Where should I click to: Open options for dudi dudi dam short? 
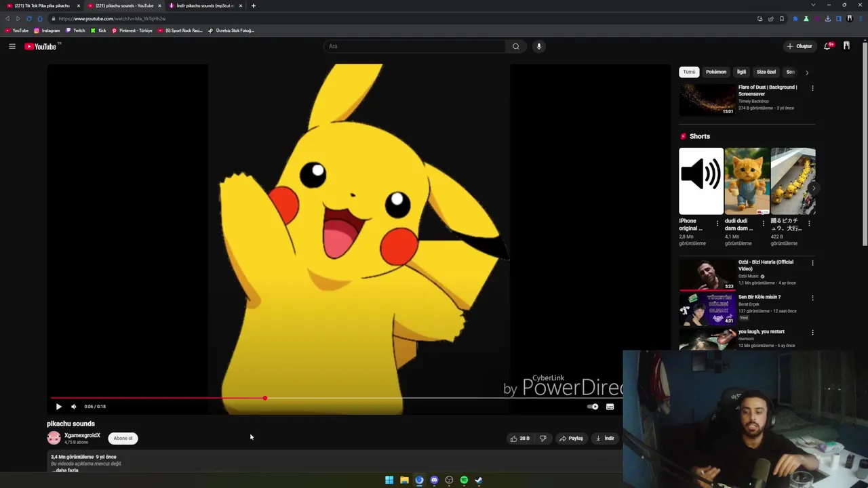763,223
